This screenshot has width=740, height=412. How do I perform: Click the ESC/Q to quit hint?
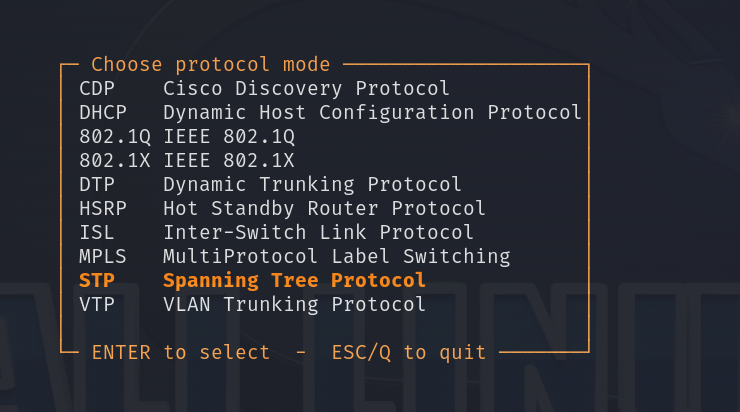(x=408, y=352)
